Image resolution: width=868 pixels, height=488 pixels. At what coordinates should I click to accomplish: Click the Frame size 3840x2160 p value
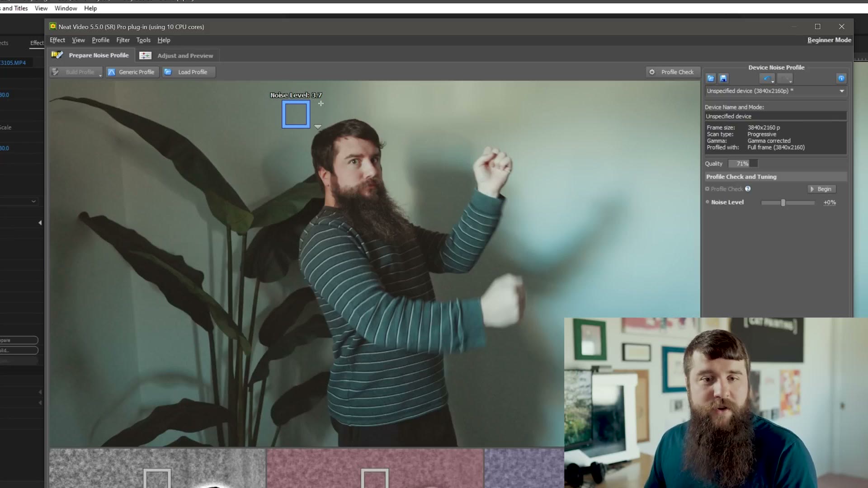tap(764, 127)
